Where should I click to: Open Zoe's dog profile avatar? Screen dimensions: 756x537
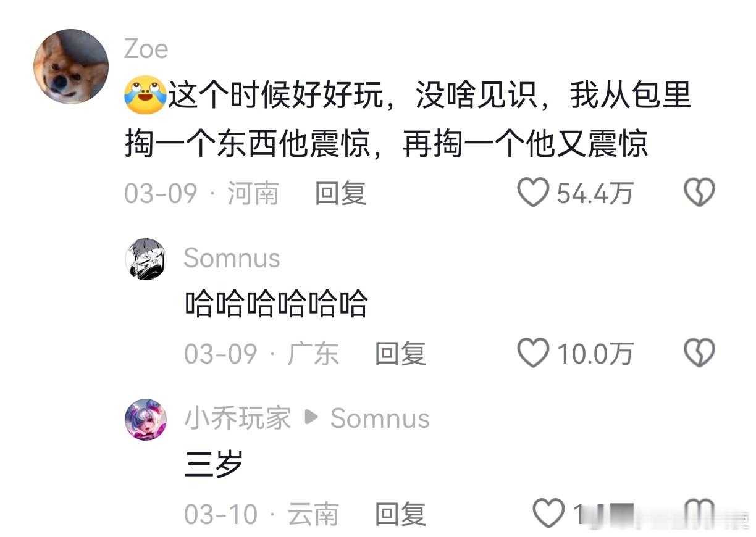pos(71,66)
